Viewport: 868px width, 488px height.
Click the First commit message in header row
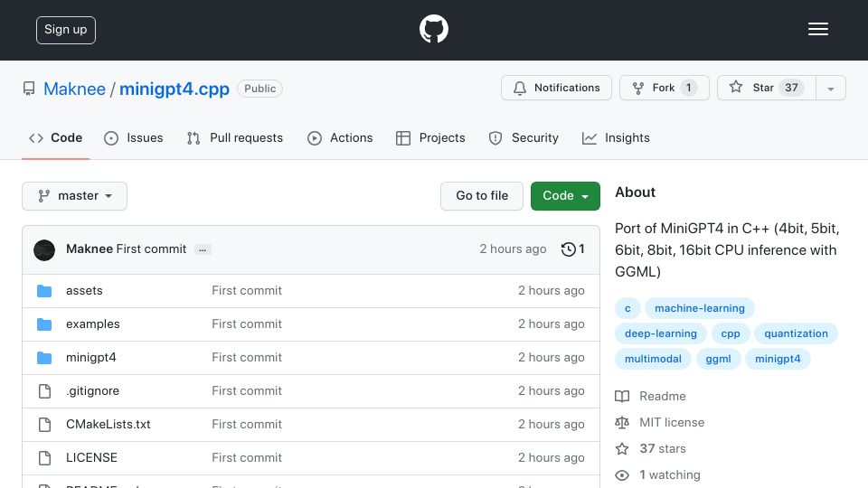coord(151,249)
